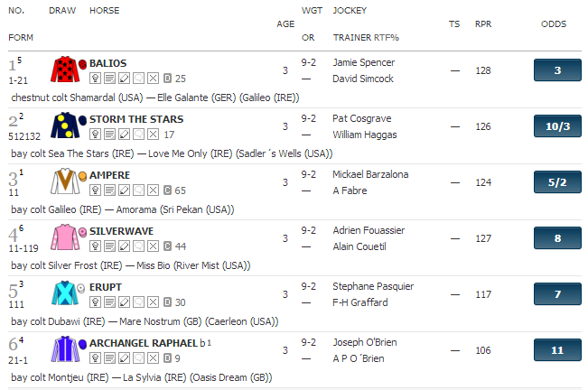The image size is (588, 390).
Task: Click the course winner C badge for Ampere
Action: (x=168, y=190)
